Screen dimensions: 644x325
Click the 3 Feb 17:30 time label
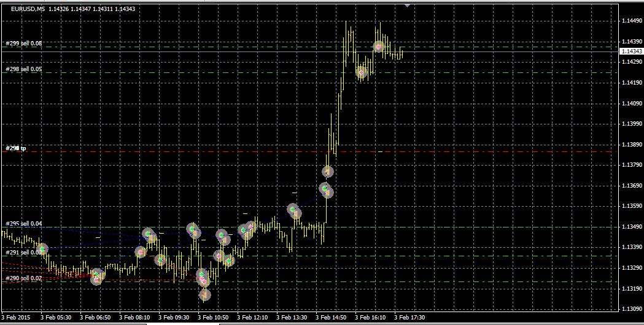coord(409,317)
